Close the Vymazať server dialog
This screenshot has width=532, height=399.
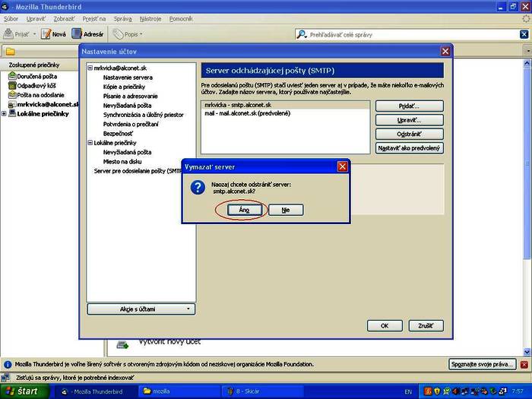(x=342, y=166)
